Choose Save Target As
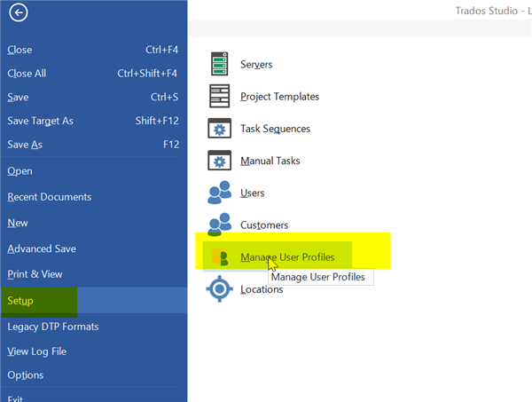 point(94,121)
